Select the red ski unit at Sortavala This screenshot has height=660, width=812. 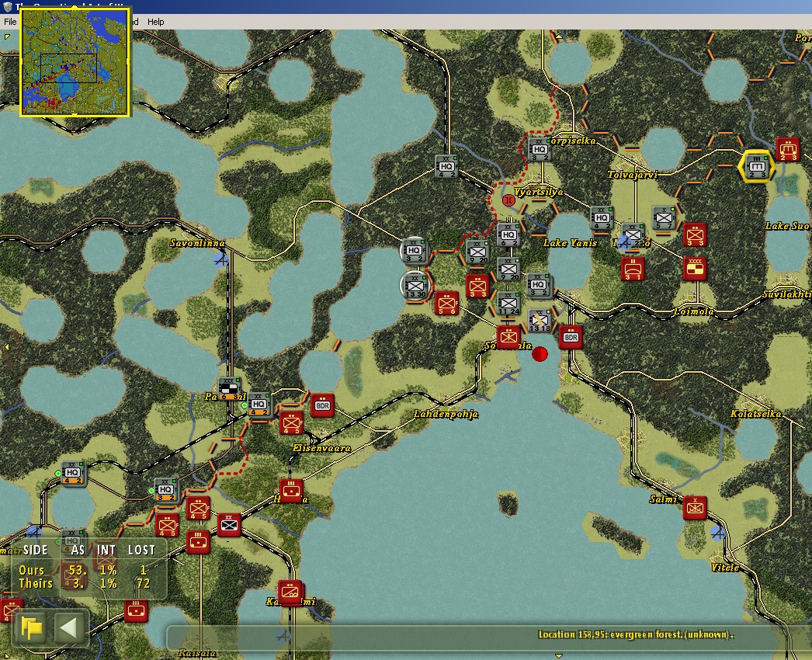(508, 337)
